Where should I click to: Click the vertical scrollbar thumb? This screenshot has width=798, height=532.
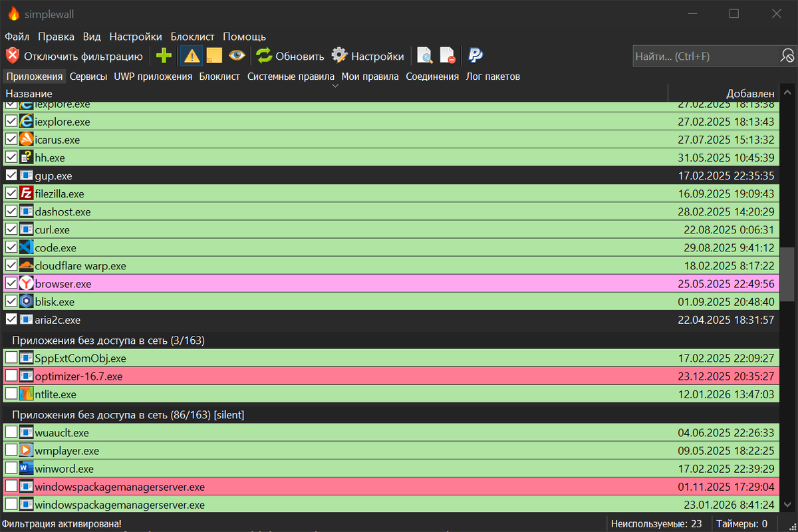(787, 275)
